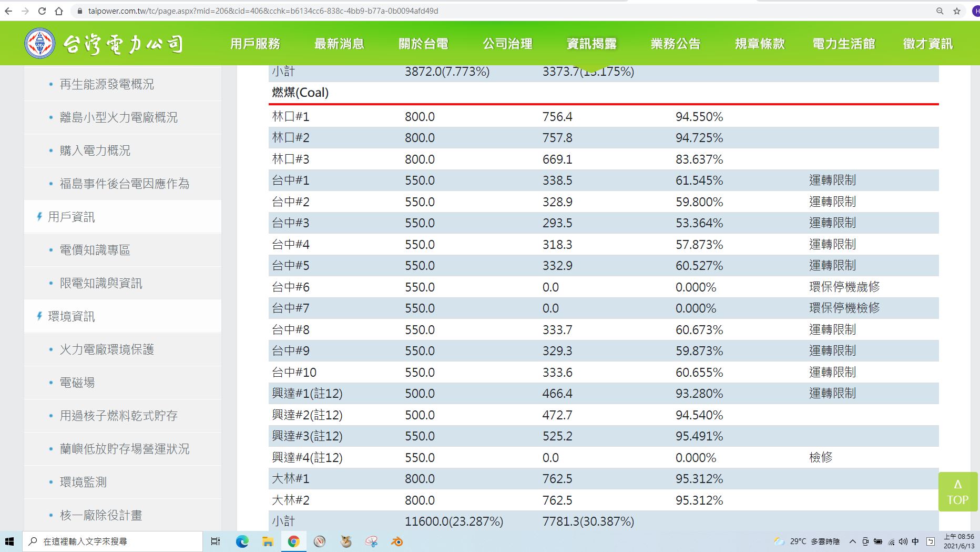Click the 環保停機歲修 remark for 台中#6
The height and width of the screenshot is (552, 980).
click(844, 287)
